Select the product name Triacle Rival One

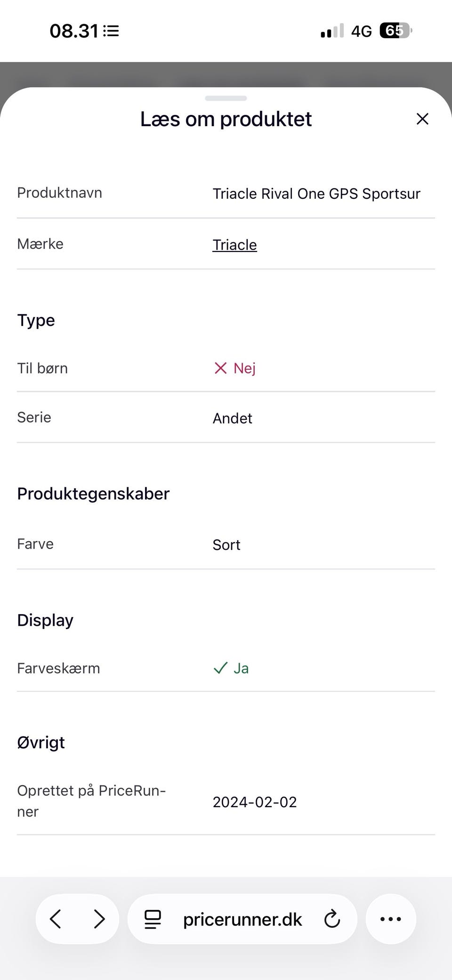click(x=316, y=194)
